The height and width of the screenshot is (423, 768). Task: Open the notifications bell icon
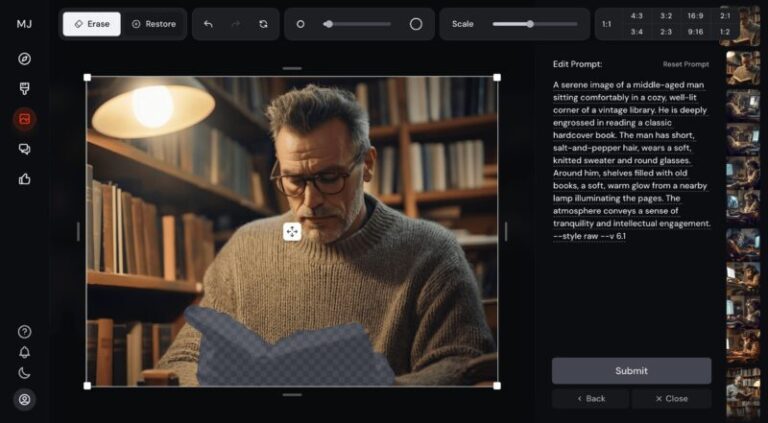(24, 353)
